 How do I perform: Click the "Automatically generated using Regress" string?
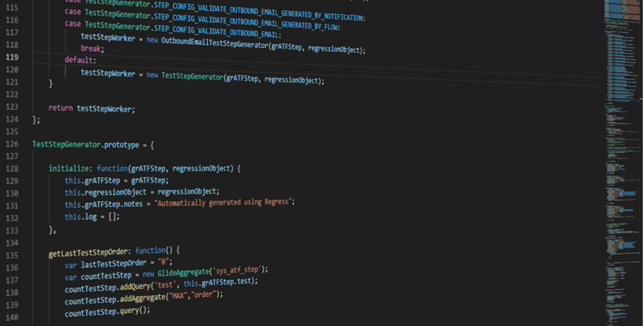point(223,202)
